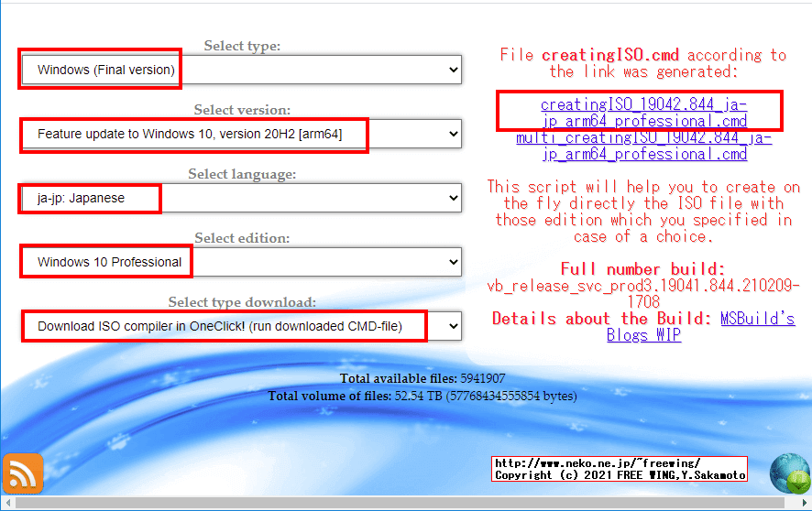This screenshot has height=511, width=812.
Task: Open the multi_creatingISO_19042.844 cmd link
Action: [x=643, y=147]
